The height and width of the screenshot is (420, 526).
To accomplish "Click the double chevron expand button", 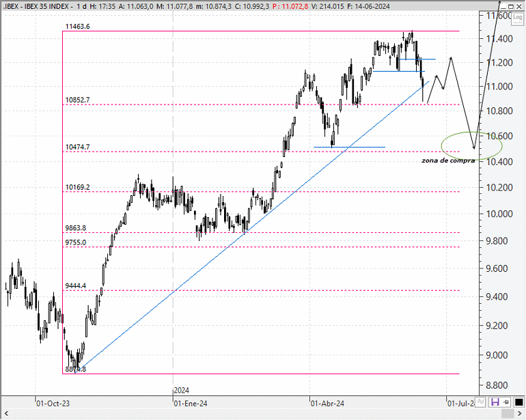I will tap(481, 402).
